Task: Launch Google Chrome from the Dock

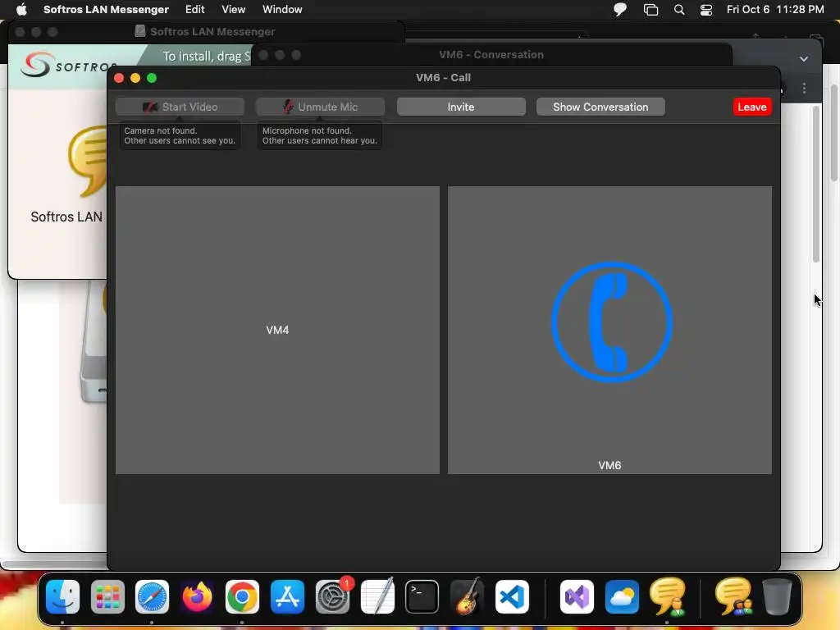Action: coord(242,596)
